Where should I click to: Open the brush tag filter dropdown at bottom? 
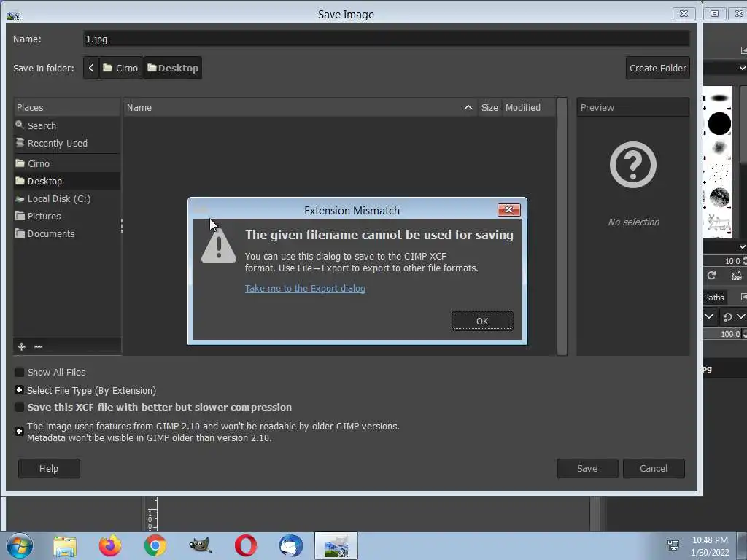coord(742,246)
